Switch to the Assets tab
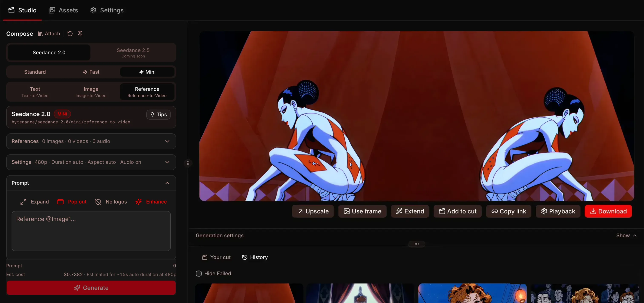 pyautogui.click(x=63, y=10)
